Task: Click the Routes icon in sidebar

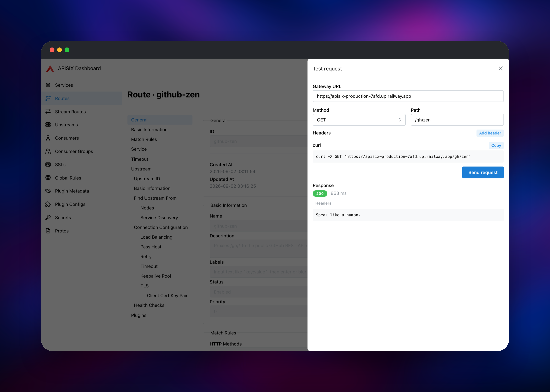Action: click(x=48, y=98)
